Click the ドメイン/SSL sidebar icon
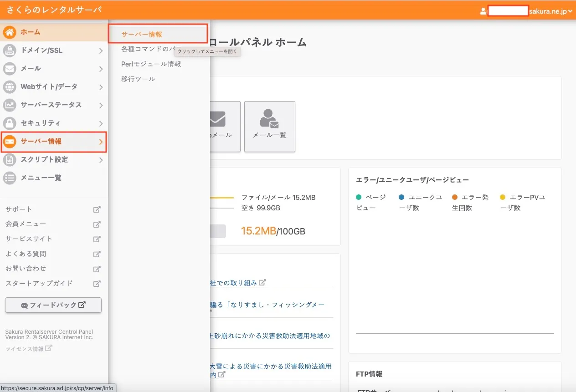Image resolution: width=576 pixels, height=392 pixels. [10, 51]
